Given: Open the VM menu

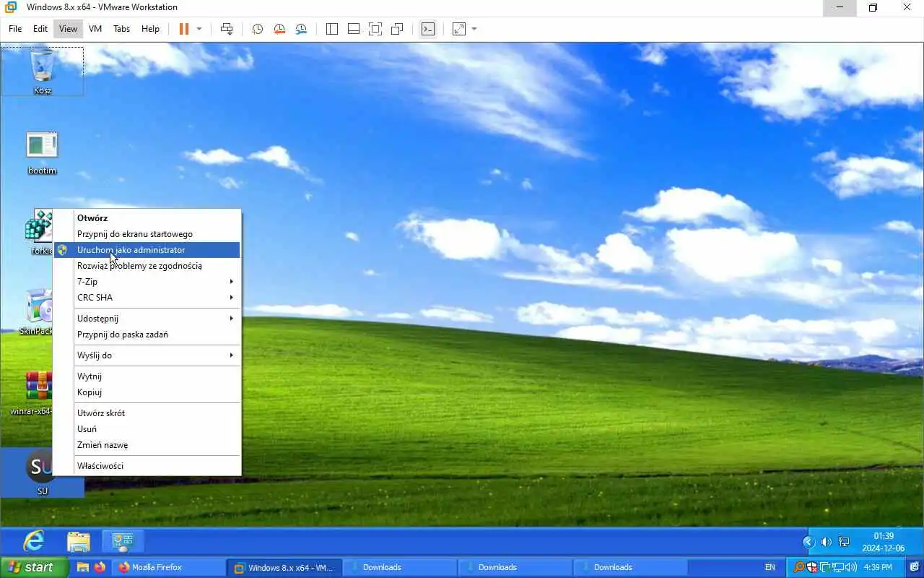Looking at the screenshot, I should (95, 29).
